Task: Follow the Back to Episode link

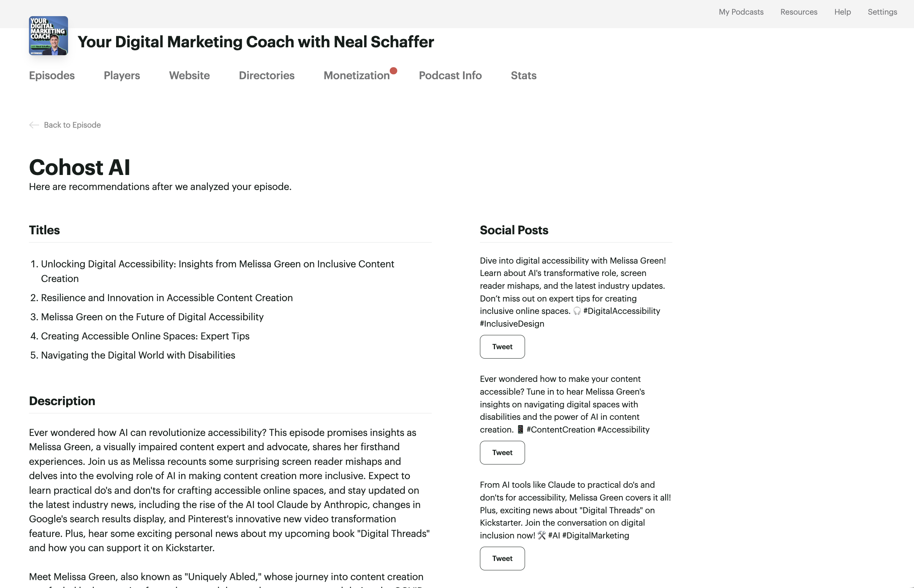Action: click(72, 125)
